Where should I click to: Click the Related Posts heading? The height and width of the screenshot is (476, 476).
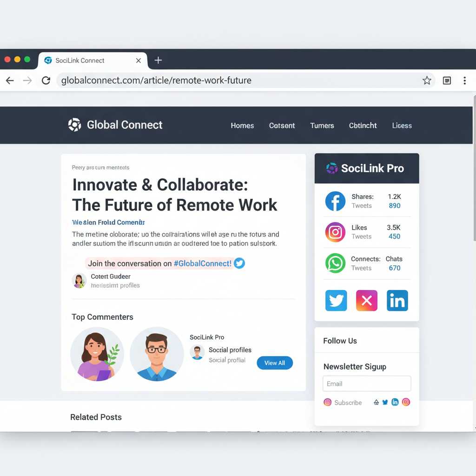click(x=96, y=417)
